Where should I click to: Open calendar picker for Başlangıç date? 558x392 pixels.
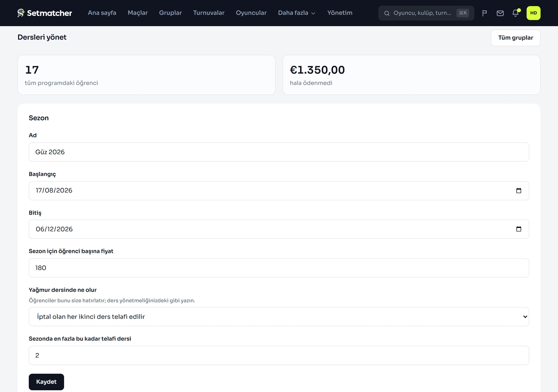(x=519, y=191)
